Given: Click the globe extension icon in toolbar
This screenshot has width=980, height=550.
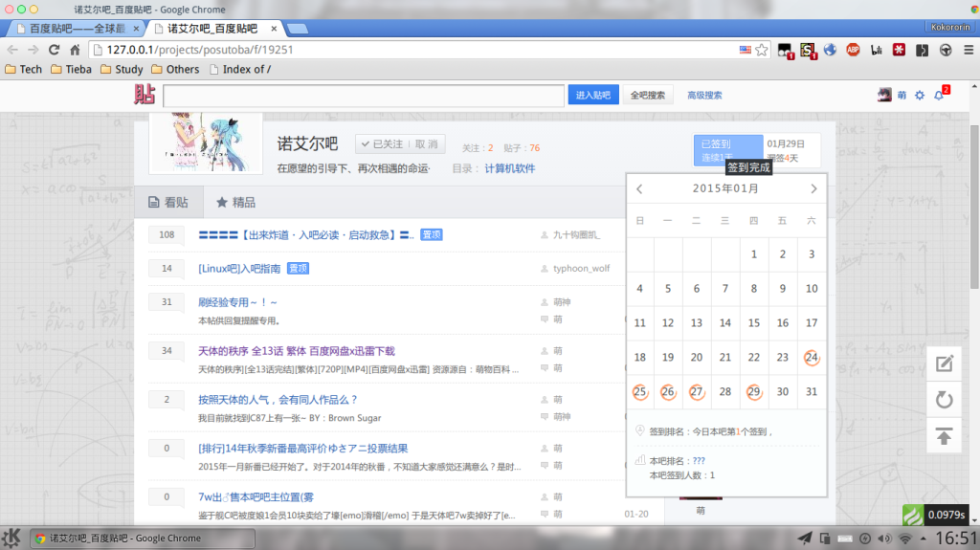Looking at the screenshot, I should 830,50.
